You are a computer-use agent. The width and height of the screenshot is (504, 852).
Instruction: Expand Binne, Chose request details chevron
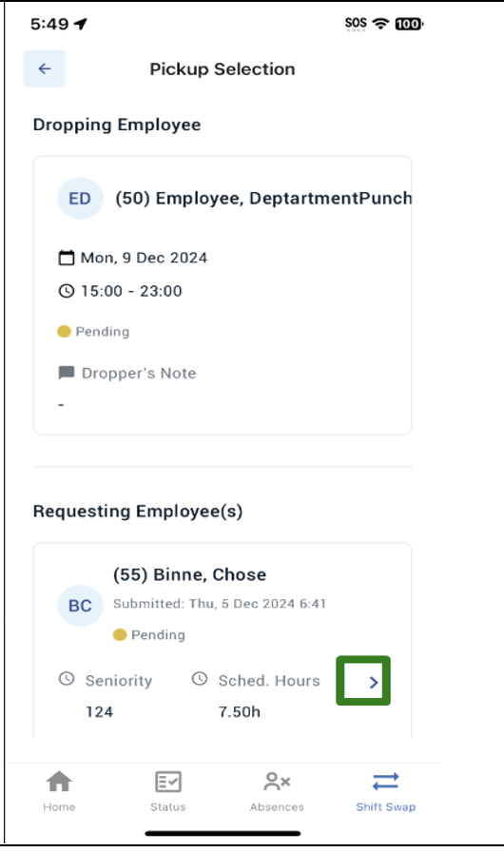[374, 683]
